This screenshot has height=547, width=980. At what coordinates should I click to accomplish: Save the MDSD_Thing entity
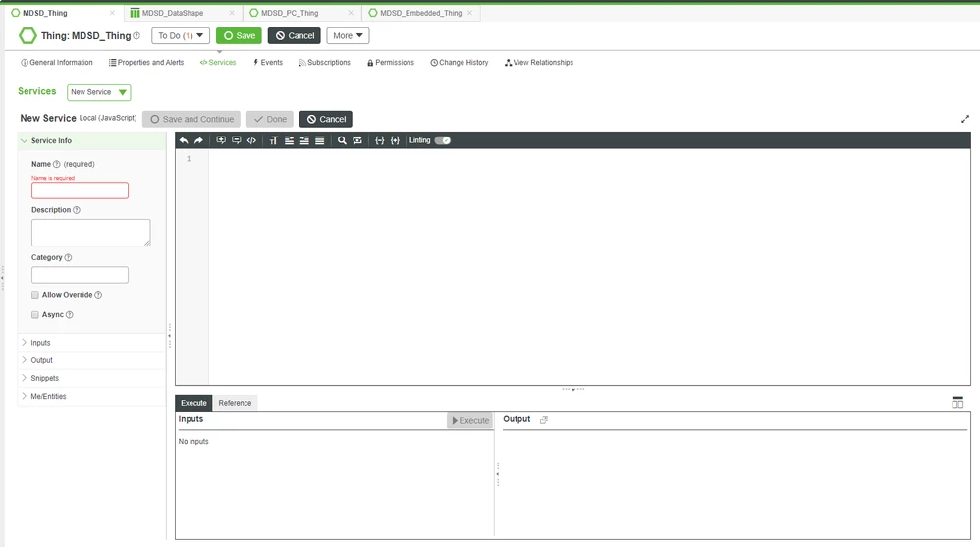click(x=239, y=35)
